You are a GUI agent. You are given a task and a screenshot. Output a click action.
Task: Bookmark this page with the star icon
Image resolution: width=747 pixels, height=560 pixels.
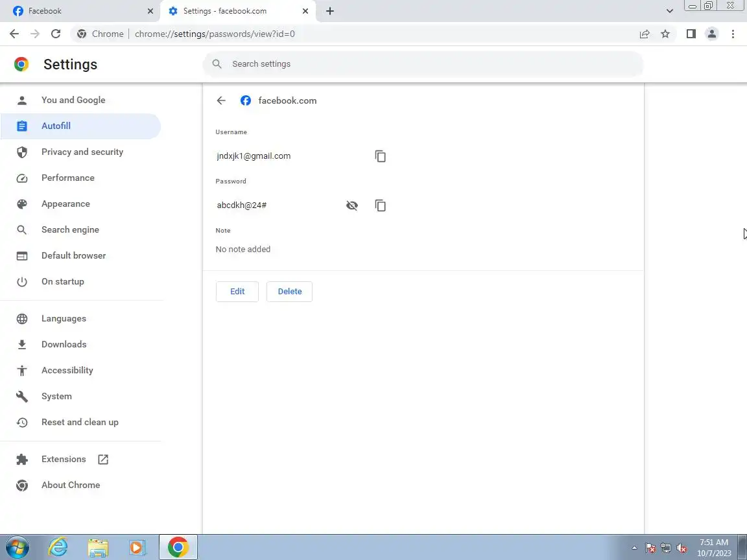tap(665, 34)
